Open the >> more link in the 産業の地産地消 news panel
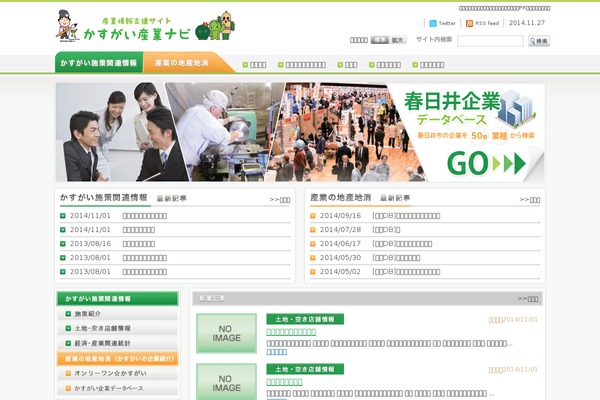Viewport: 600px width, 400px height. click(530, 200)
